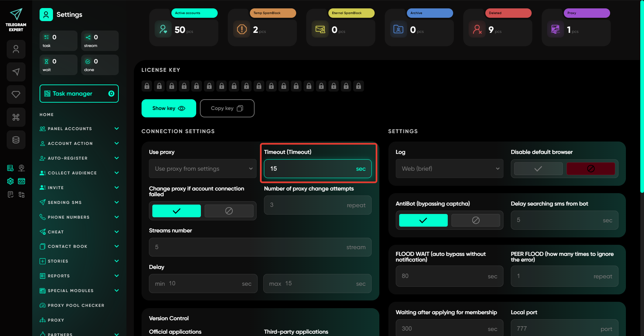Click the Timeout input field

[312, 169]
